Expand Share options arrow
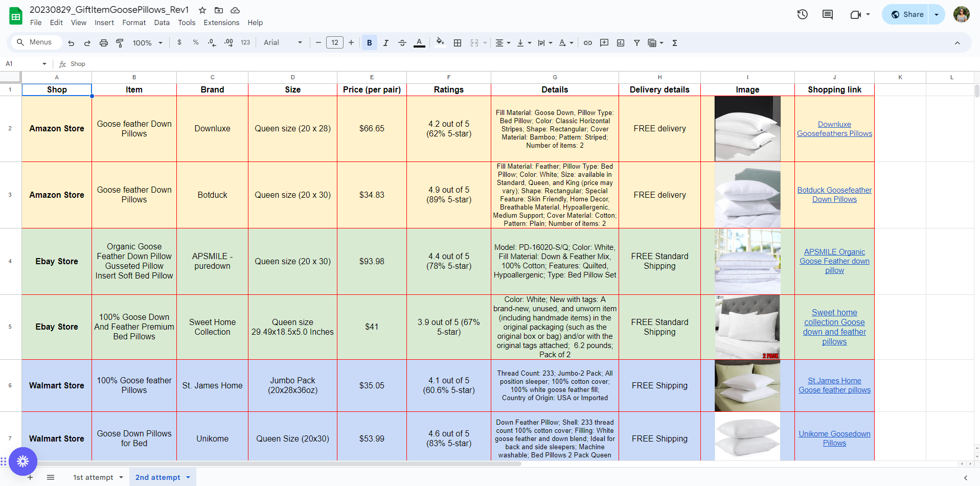980x486 pixels. click(937, 14)
